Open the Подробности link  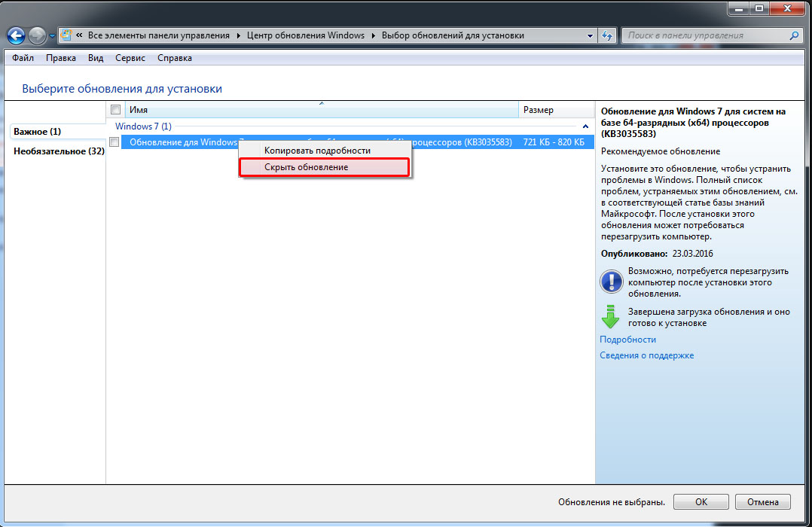coord(627,340)
